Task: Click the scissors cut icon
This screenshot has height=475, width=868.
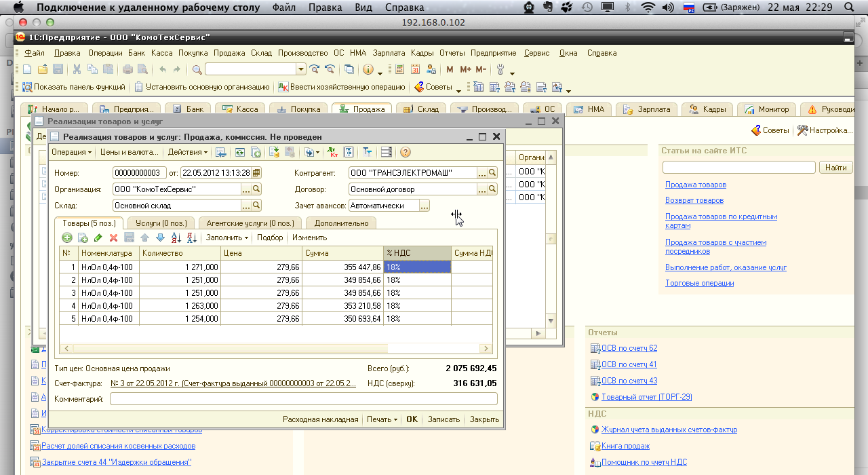Action: tap(77, 69)
